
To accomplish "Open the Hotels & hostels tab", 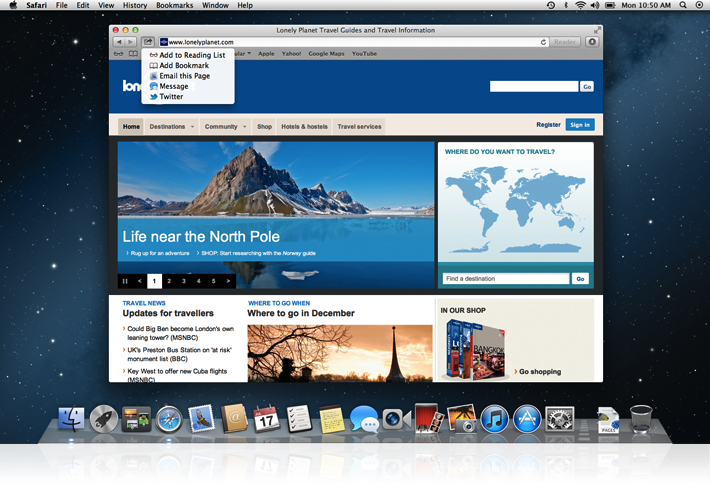I will pyautogui.click(x=304, y=127).
